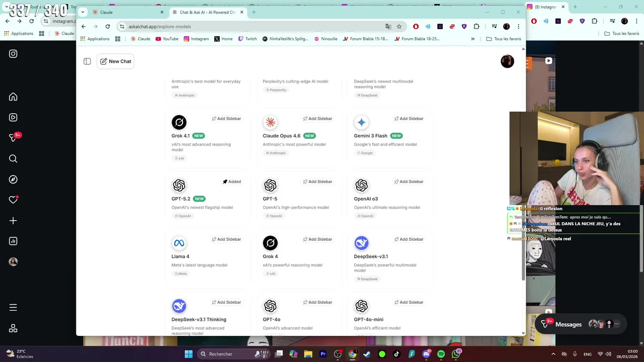Open Spotify from the taskbar
Viewport: 644px width, 362px height.
441,354
